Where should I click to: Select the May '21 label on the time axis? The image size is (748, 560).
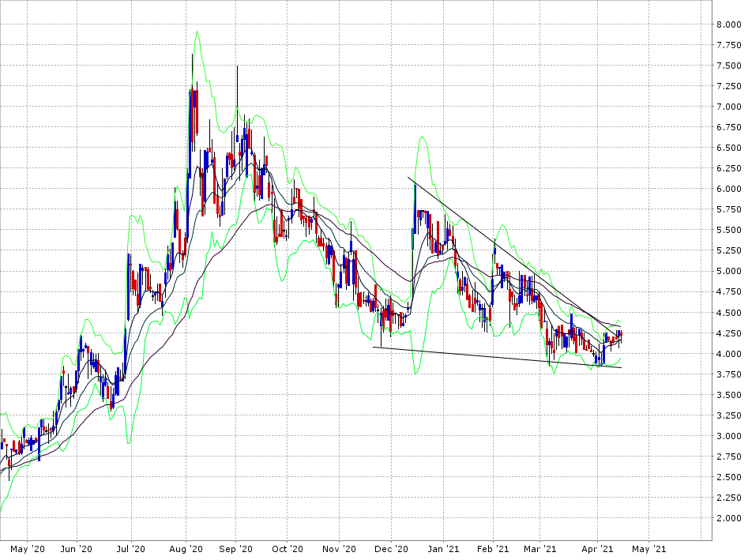click(x=648, y=548)
